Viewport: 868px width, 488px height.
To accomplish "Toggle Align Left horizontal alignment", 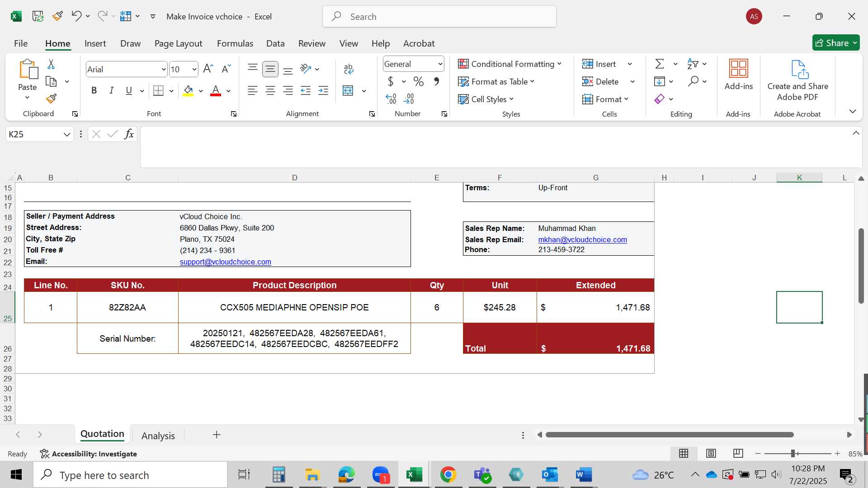I will 253,90.
